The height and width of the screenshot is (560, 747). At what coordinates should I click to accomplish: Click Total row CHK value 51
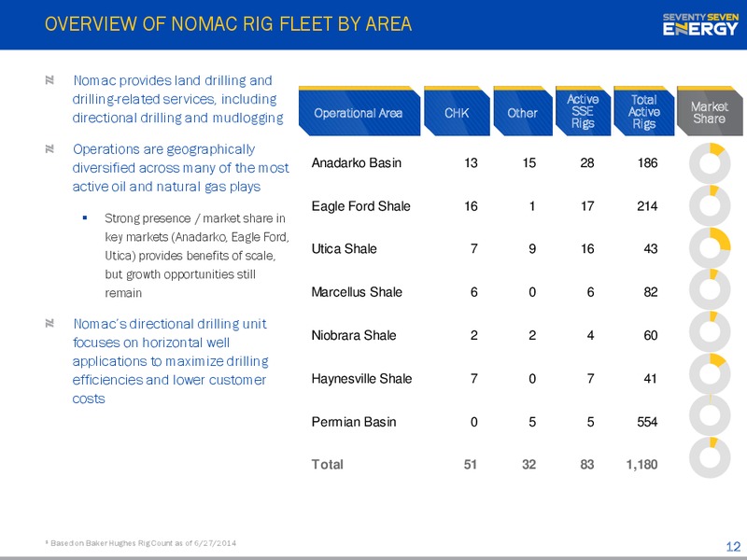pos(471,465)
